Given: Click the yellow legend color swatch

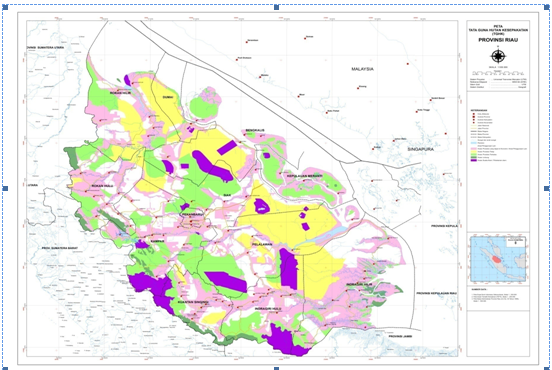Looking at the screenshot, I should [x=474, y=151].
